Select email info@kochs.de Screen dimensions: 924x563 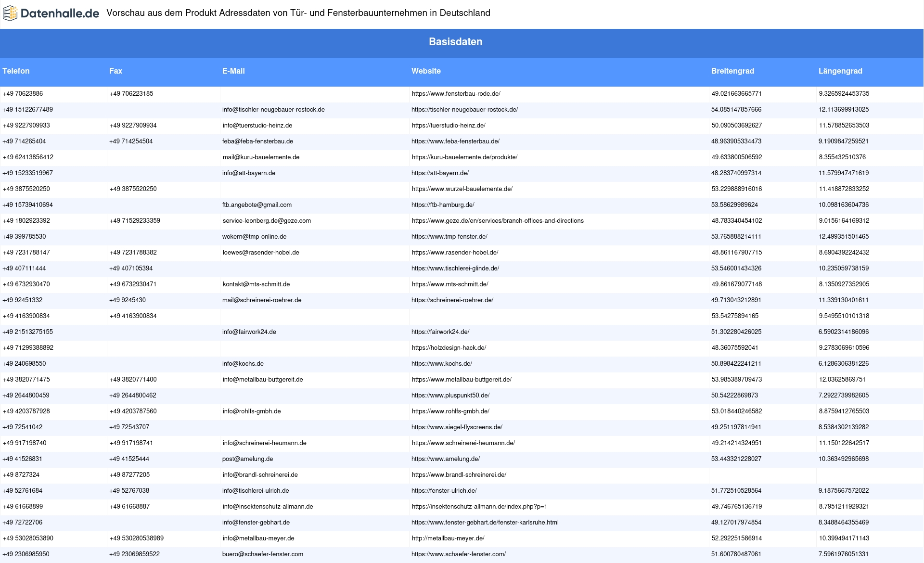pos(243,364)
